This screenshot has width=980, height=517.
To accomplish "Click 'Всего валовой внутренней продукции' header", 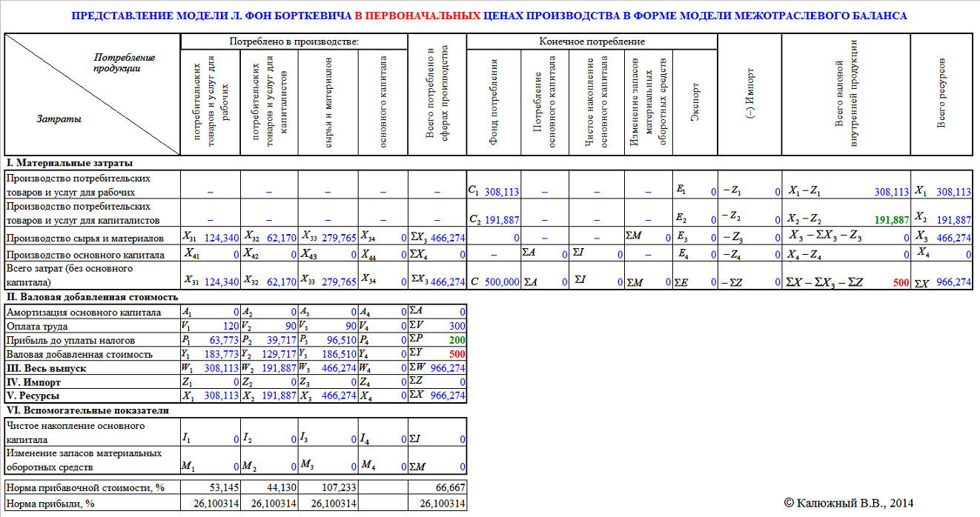I will (x=846, y=95).
